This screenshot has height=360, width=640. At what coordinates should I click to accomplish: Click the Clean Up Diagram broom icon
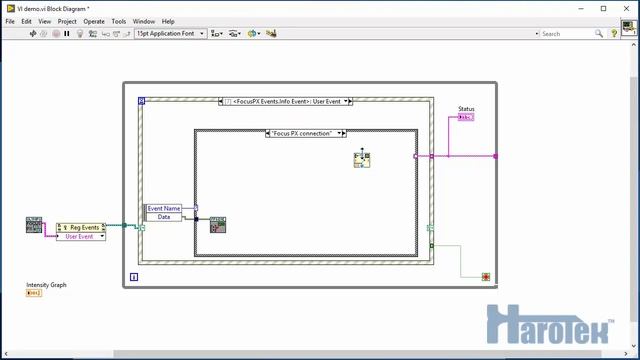(271, 34)
